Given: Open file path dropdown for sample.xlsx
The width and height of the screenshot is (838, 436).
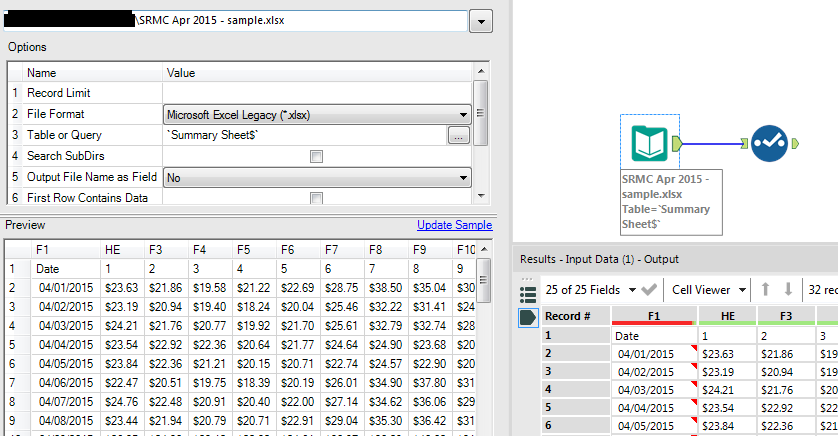Looking at the screenshot, I should tap(481, 22).
